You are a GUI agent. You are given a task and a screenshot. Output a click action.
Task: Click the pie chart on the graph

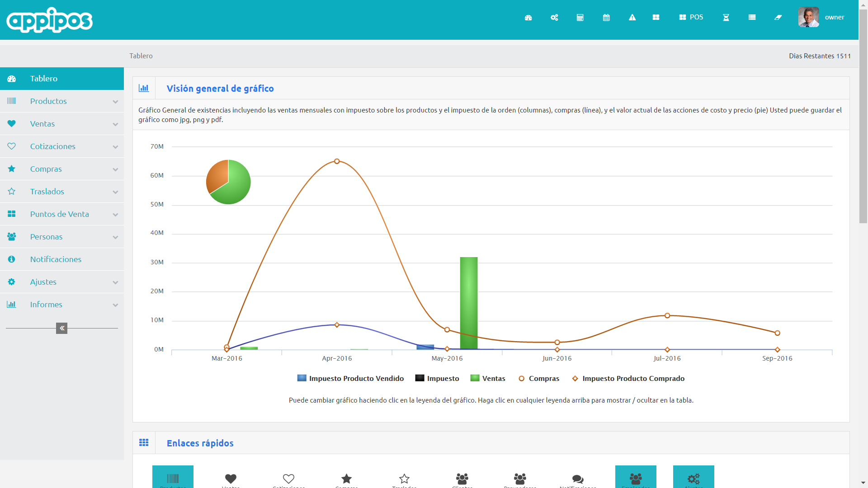(228, 182)
